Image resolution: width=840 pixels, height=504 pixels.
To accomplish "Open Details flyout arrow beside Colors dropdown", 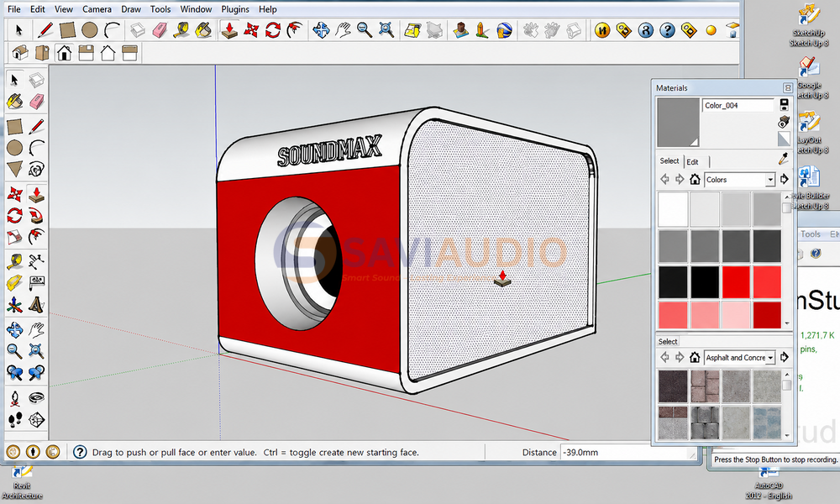I will click(x=785, y=180).
